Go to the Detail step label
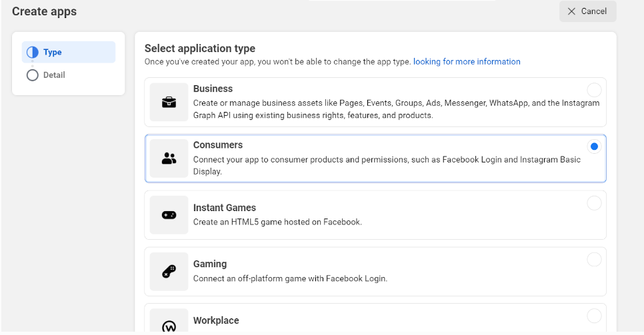The image size is (644, 335). click(54, 75)
